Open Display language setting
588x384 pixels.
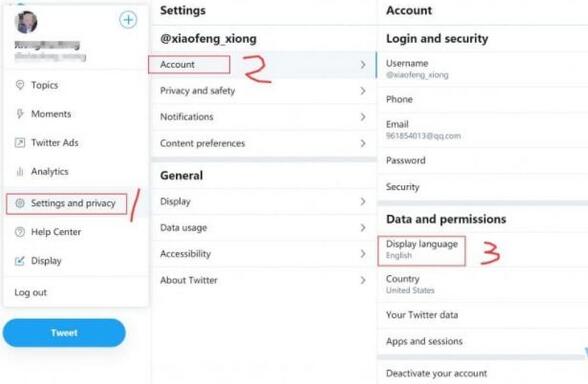pos(422,250)
